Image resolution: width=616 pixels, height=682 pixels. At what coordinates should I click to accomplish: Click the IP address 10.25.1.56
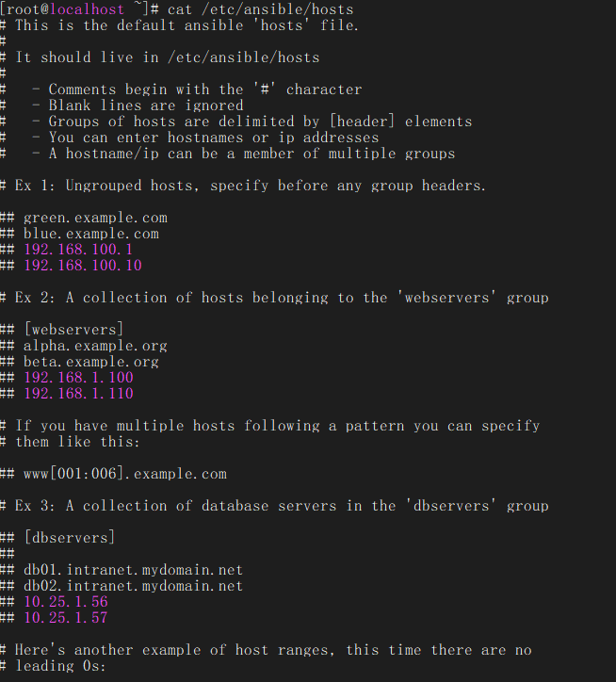(66, 602)
